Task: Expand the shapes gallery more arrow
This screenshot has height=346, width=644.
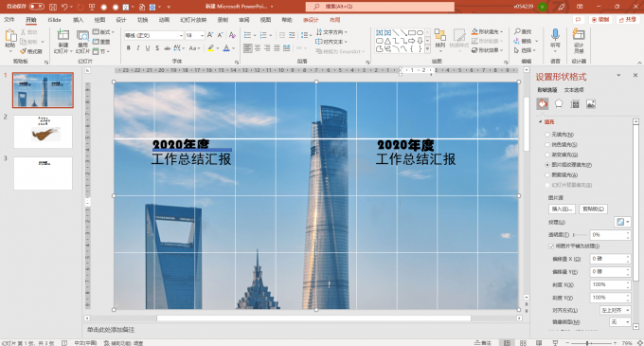Action: point(427,49)
